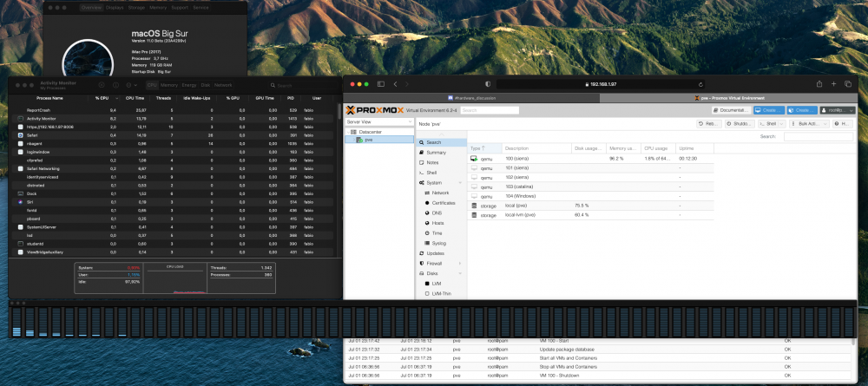Select the ReportCrash process row

pos(174,110)
